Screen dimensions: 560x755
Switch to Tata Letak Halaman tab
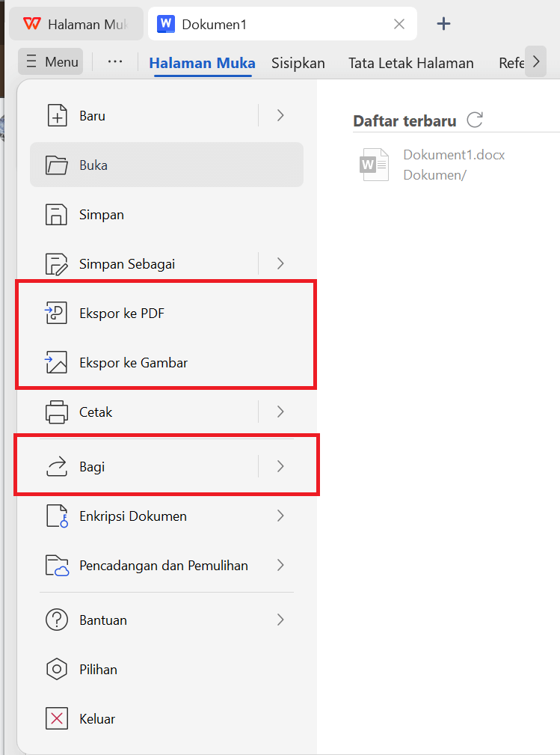click(x=411, y=63)
